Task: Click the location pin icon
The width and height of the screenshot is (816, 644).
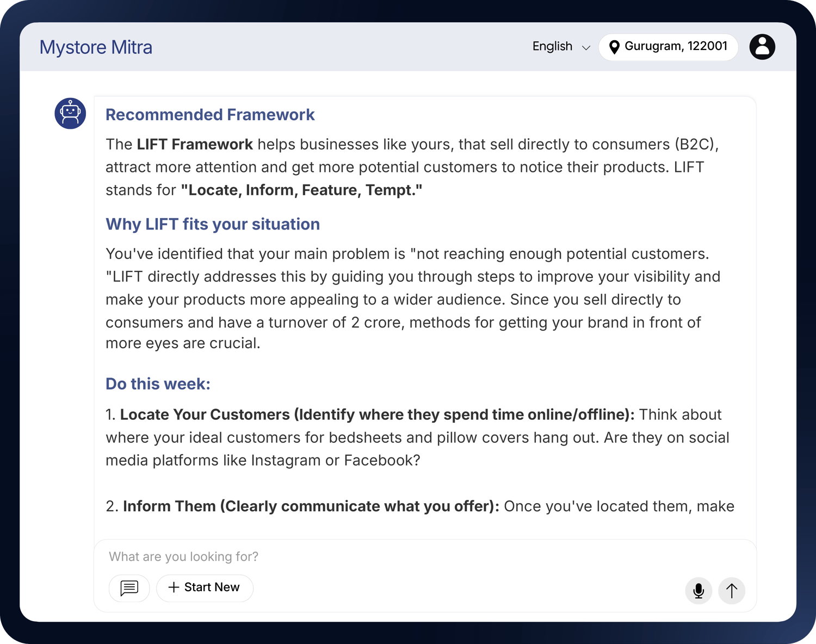Action: click(x=614, y=47)
